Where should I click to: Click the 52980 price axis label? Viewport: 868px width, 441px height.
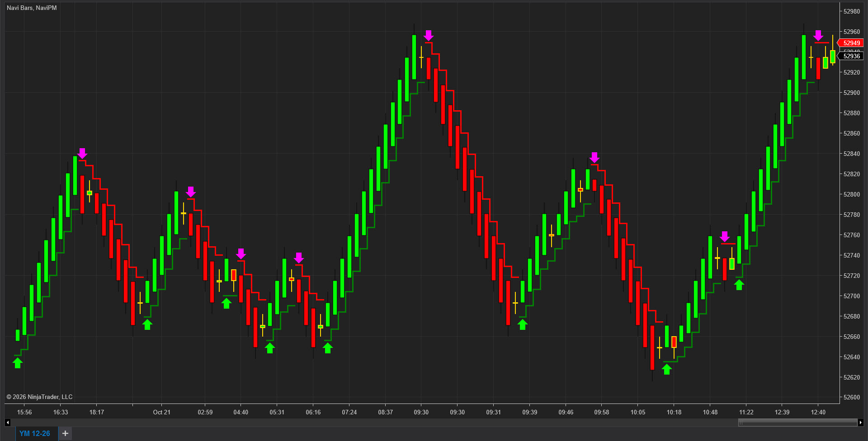tap(852, 11)
